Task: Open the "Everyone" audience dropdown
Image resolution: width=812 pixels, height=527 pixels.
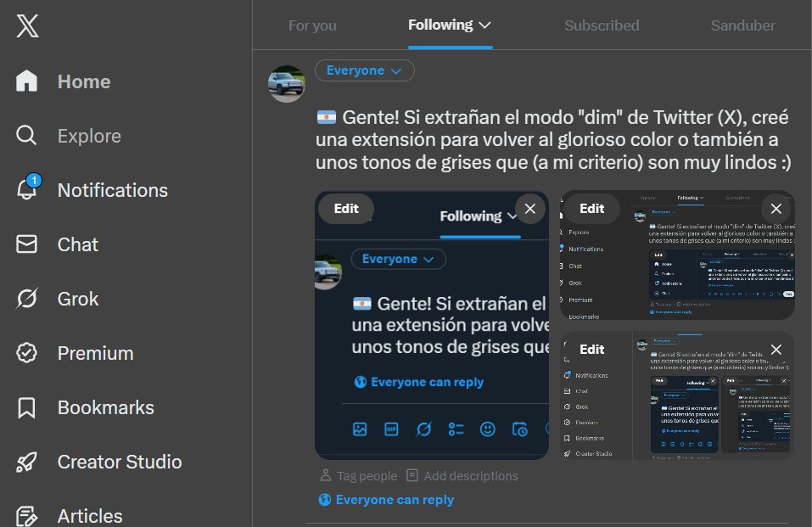Action: (x=364, y=70)
